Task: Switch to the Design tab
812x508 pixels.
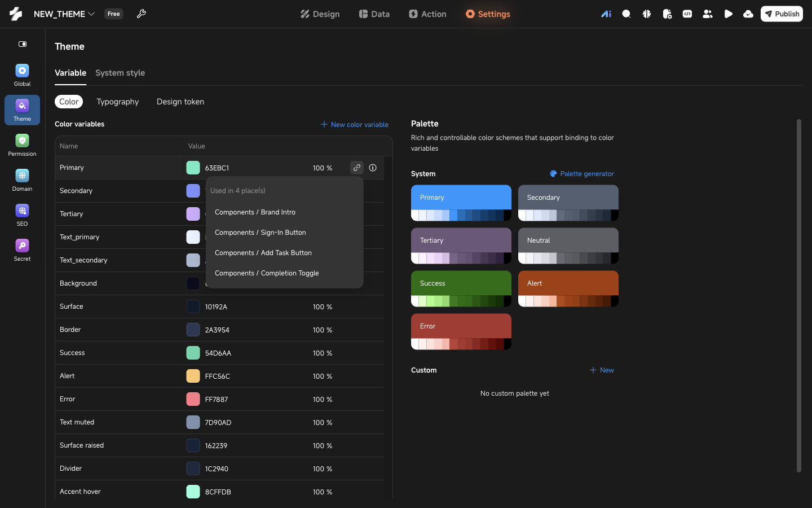Action: coord(320,14)
